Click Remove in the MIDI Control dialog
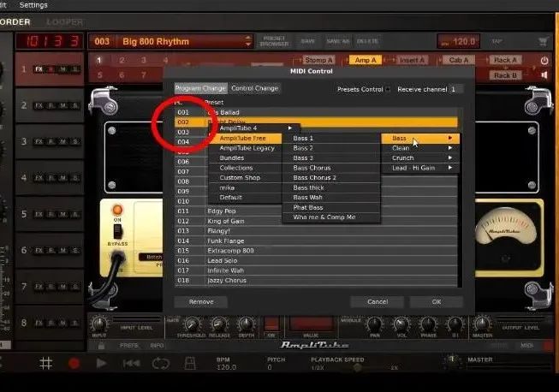This screenshot has height=392, width=559. pos(201,302)
